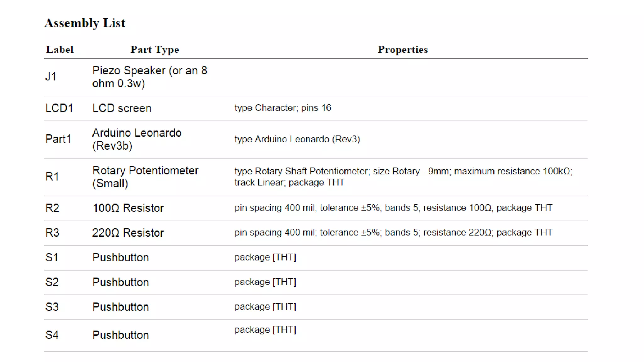The height and width of the screenshot is (362, 644).
Task: Click the Properties column header
Action: 403,49
